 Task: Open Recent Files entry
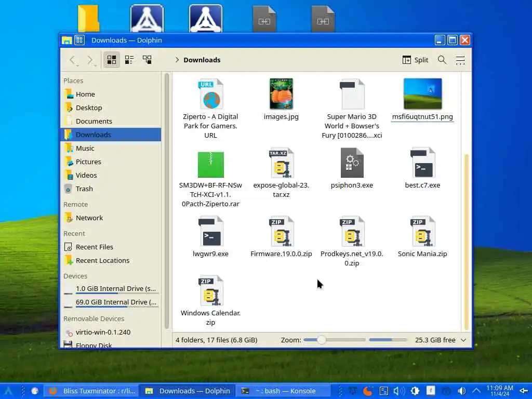click(x=111, y=247)
